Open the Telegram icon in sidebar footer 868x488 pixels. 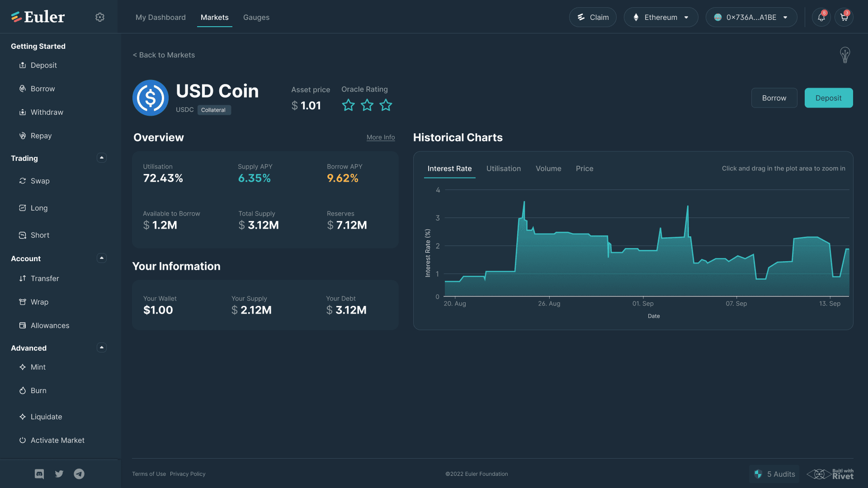point(79,474)
